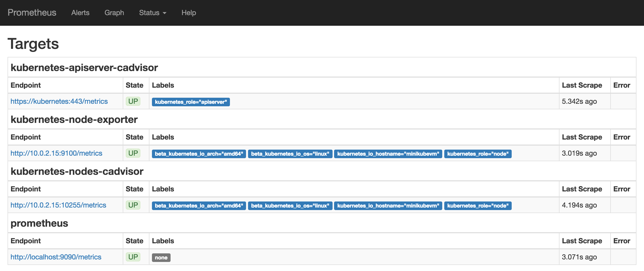Expand the Status dropdown menu

[152, 13]
